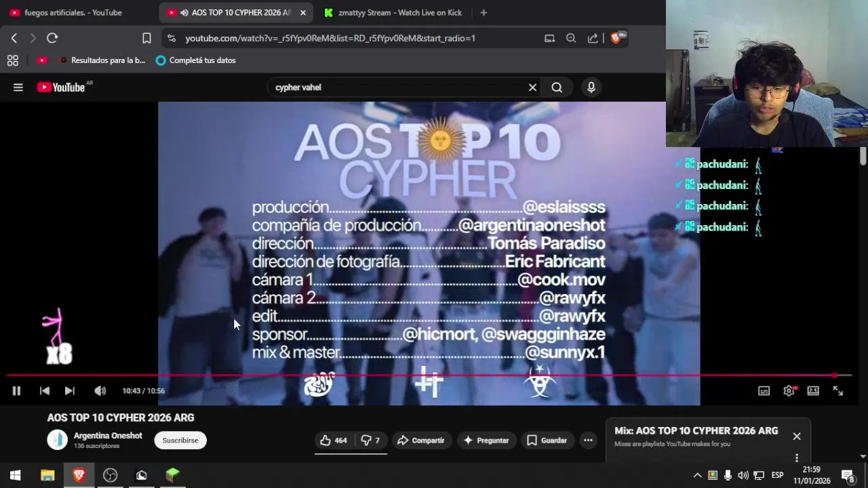Open File Explorer from the taskbar
Image resolution: width=868 pixels, height=488 pixels.
point(47,475)
